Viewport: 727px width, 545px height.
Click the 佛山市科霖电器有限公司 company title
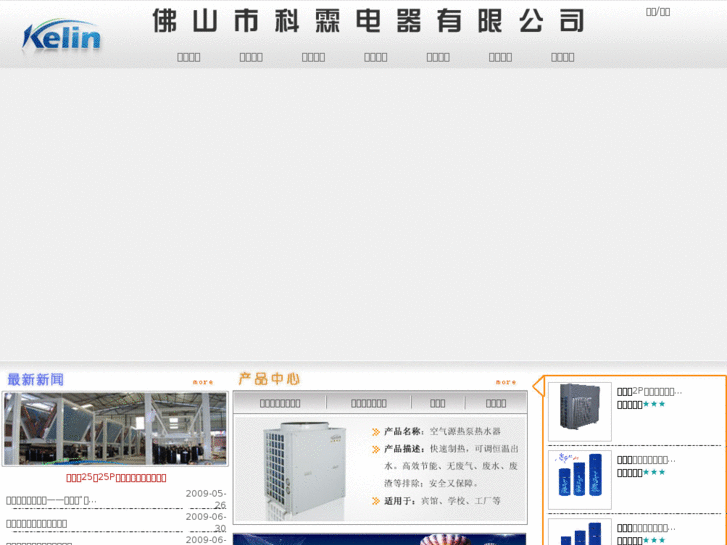coord(368,21)
